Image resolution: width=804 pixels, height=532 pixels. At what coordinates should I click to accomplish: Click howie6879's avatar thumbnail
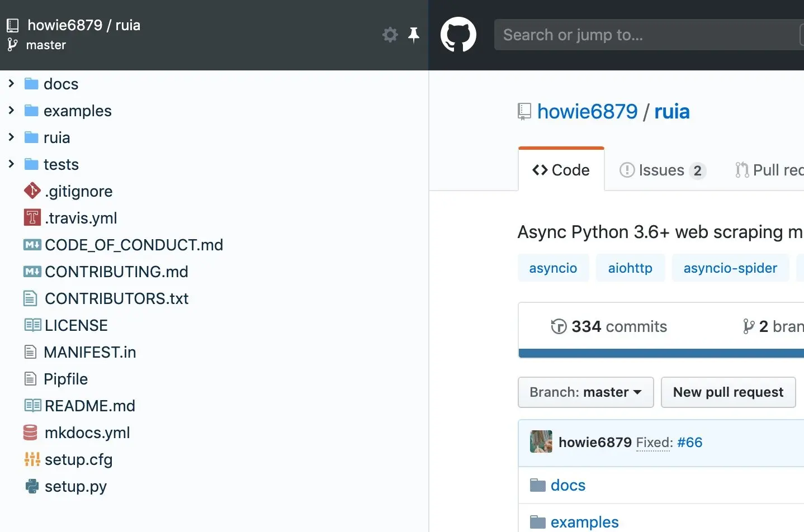[x=541, y=442]
